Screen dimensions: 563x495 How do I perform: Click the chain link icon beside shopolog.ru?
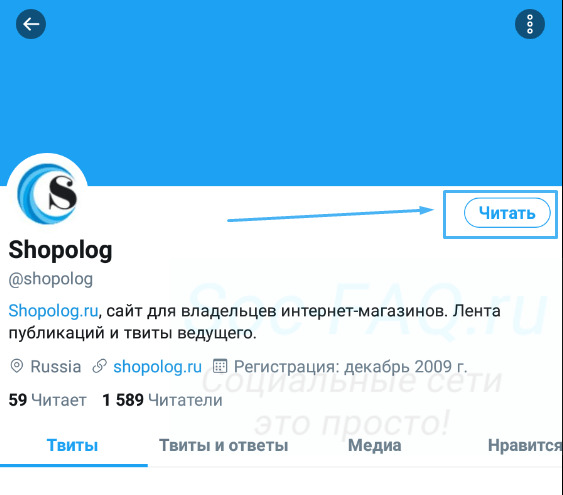(99, 366)
